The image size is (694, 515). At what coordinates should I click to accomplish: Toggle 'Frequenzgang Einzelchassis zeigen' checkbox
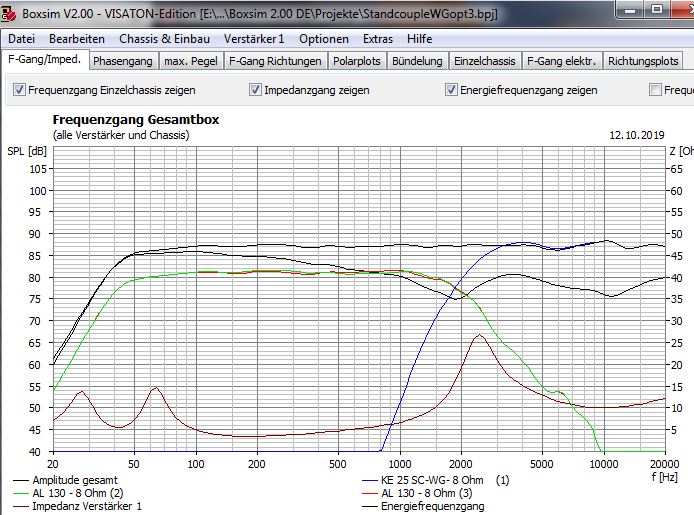pos(19,90)
